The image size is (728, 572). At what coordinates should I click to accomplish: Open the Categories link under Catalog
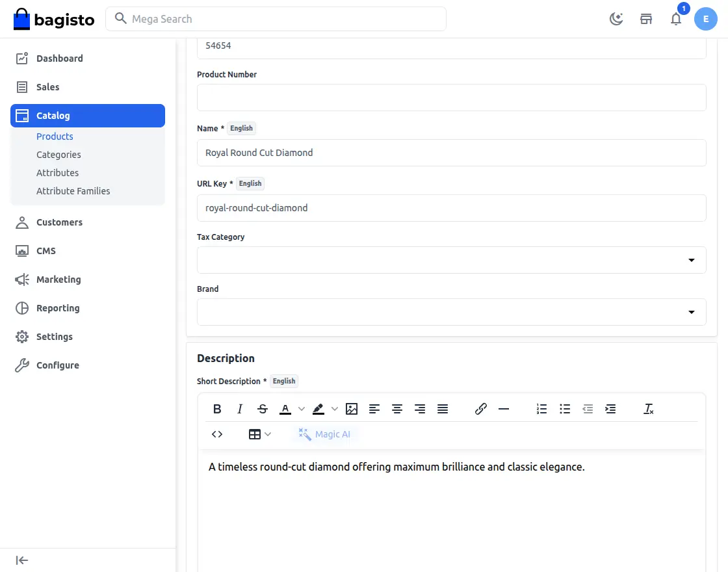58,155
